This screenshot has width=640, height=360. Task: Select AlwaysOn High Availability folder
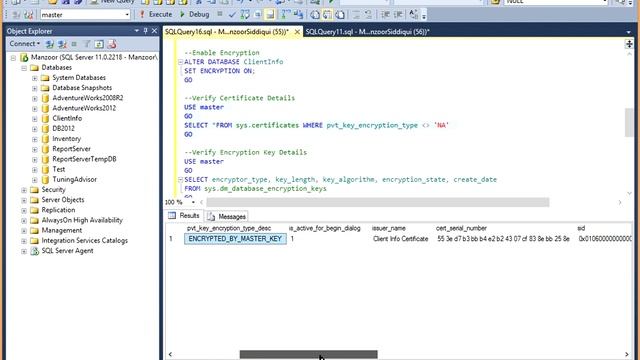coord(82,220)
